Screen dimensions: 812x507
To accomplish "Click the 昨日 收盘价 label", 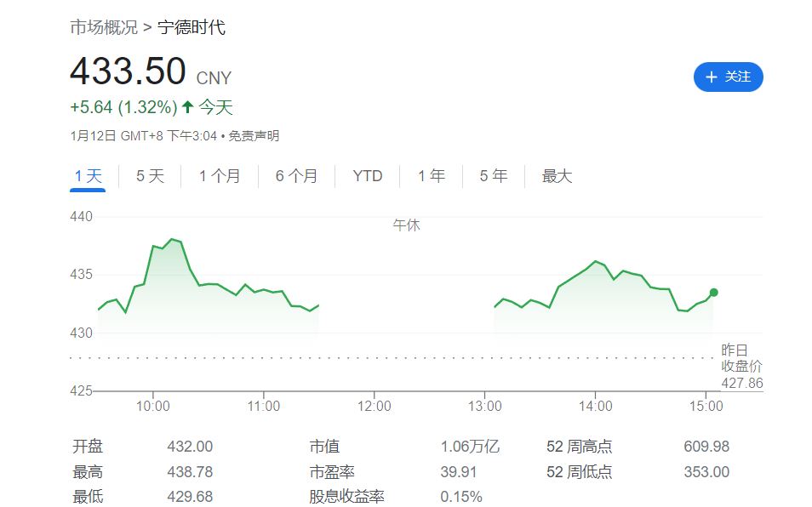I will [x=741, y=358].
